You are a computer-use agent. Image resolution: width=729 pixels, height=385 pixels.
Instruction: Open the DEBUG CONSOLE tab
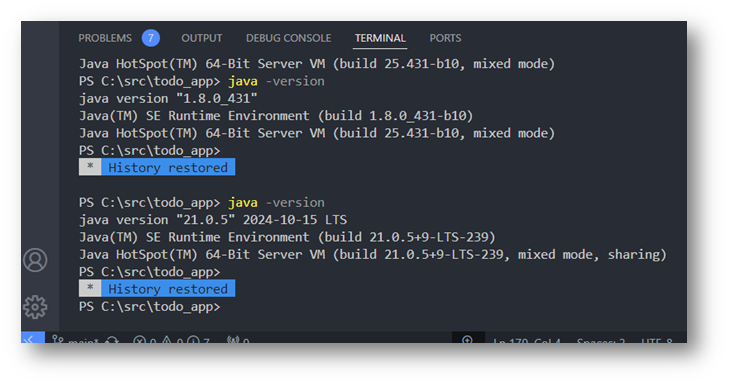288,38
